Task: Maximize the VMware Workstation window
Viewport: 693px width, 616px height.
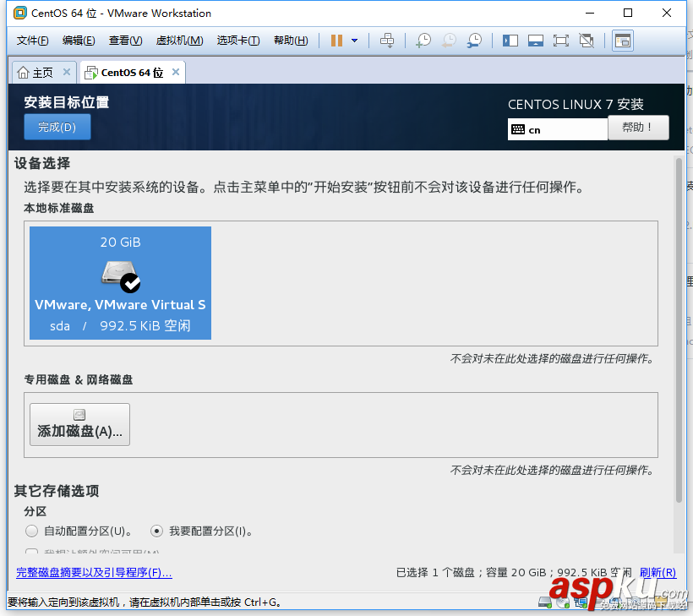Action: coord(628,13)
